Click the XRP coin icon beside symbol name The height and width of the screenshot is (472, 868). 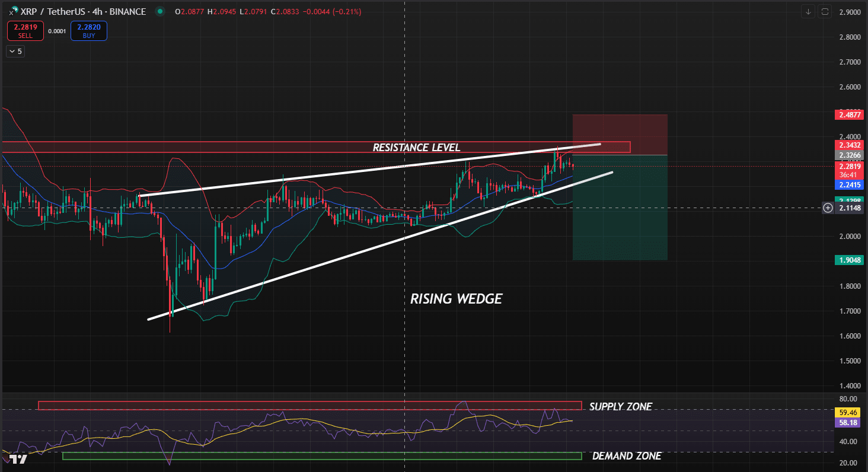pos(12,12)
